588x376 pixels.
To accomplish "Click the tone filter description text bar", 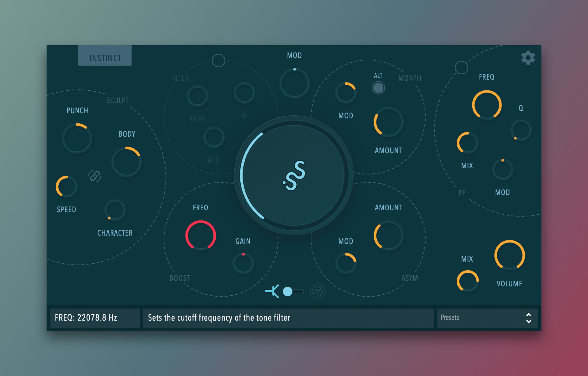I will coord(288,318).
